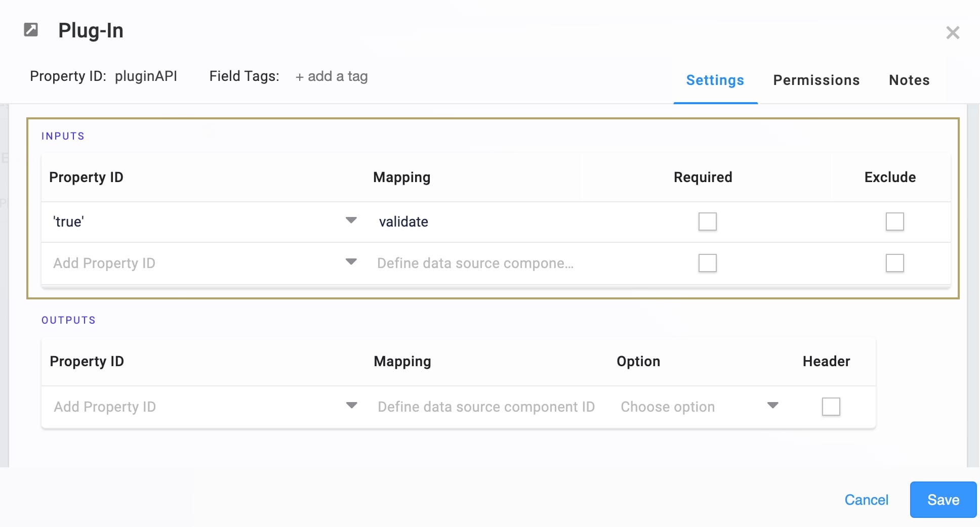Open the Permissions tab

point(816,80)
